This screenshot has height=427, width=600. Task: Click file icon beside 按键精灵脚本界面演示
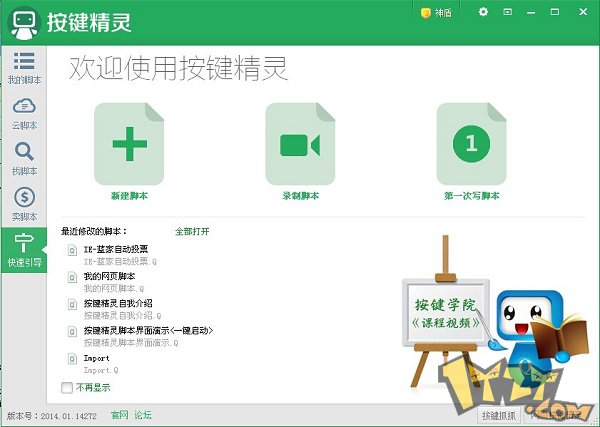[72, 332]
